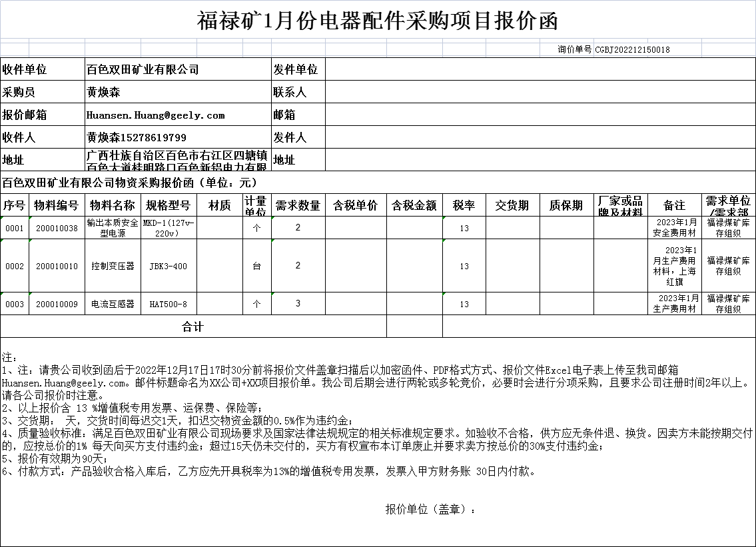Click the '序号' column header

pyautogui.click(x=15, y=205)
